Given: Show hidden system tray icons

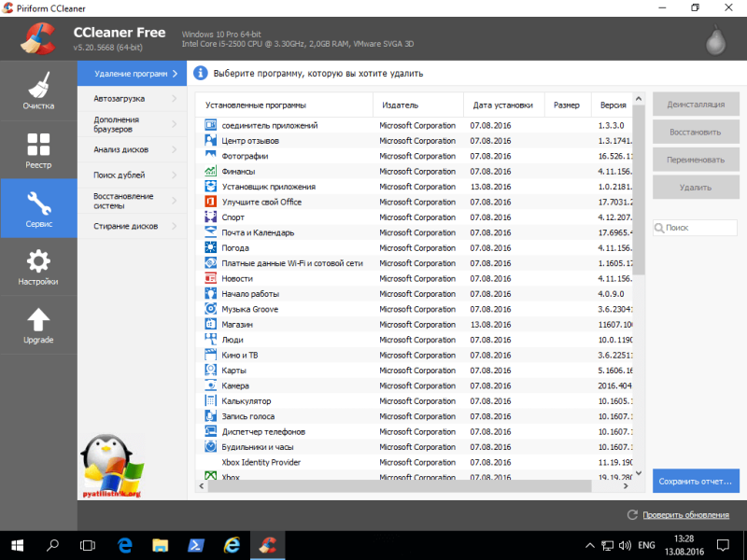Looking at the screenshot, I should pyautogui.click(x=590, y=546).
